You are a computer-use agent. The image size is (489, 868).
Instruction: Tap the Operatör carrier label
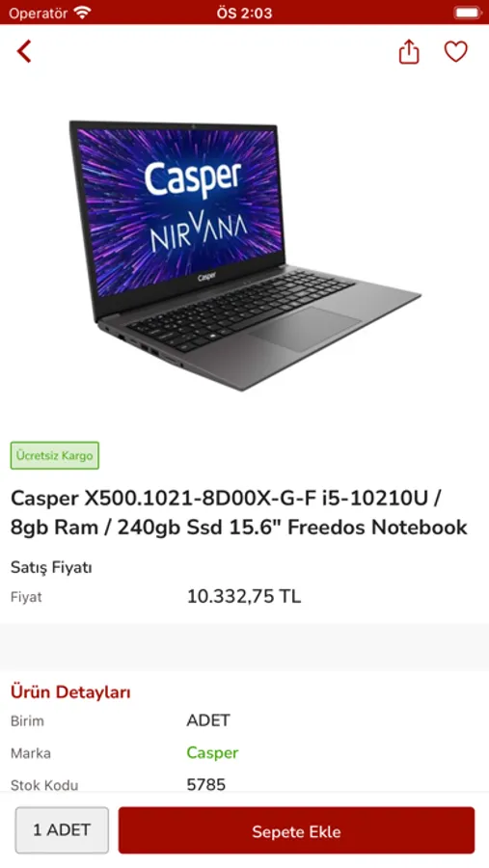[39, 13]
